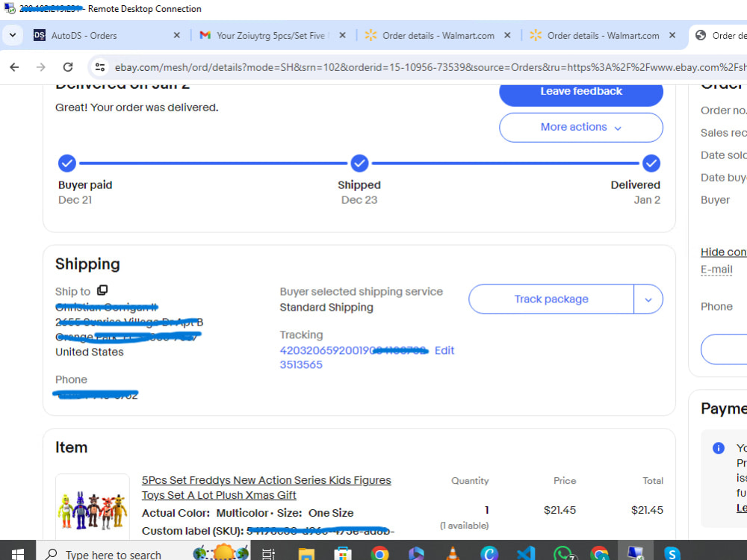Open WhatsApp from taskbar

tap(562, 553)
